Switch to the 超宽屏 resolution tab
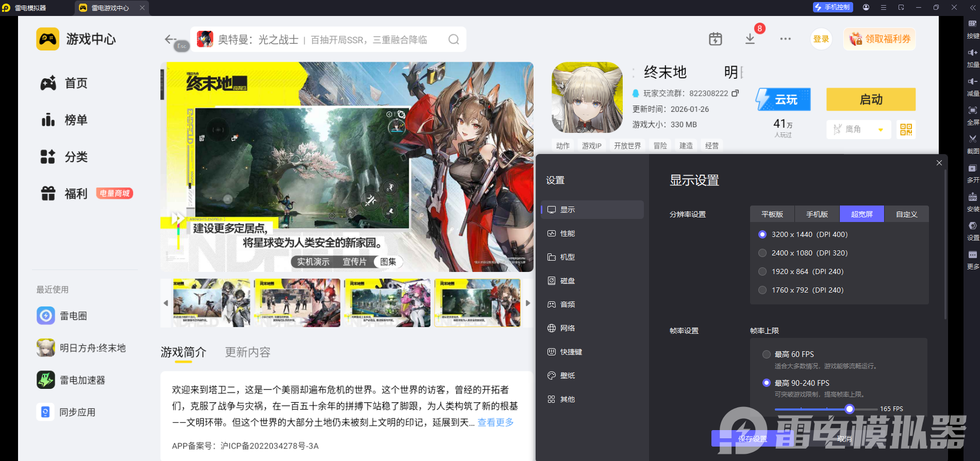 pos(862,214)
